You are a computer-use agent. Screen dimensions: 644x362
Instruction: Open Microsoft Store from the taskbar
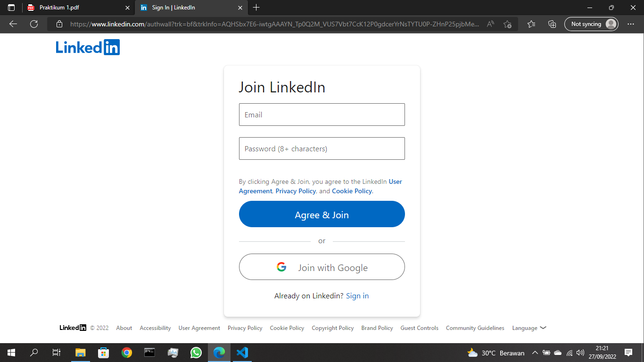tap(104, 353)
